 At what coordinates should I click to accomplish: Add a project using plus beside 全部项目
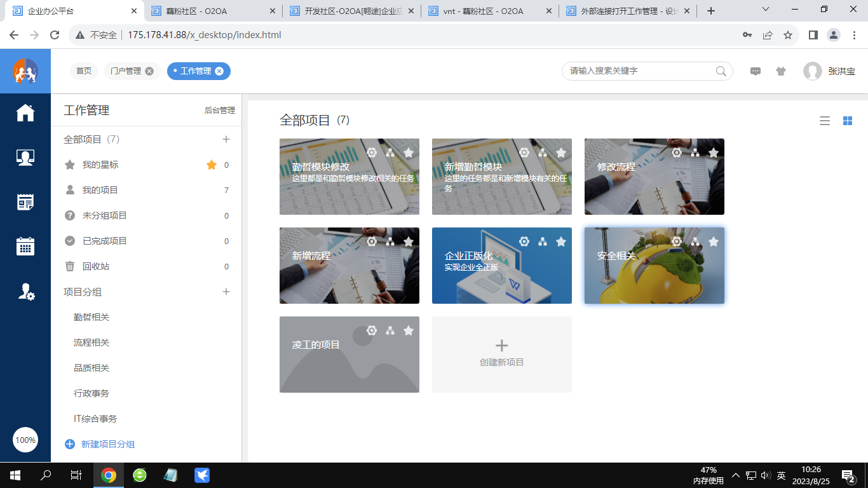point(226,139)
